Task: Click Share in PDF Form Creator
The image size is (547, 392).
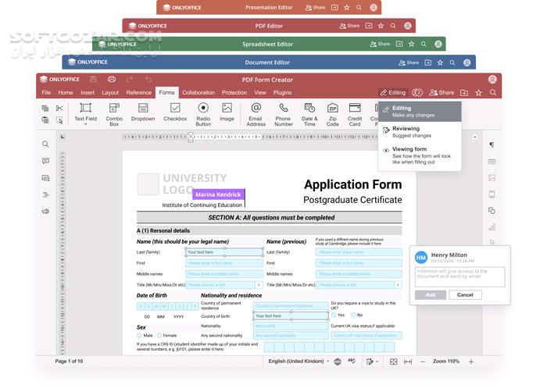Action: [x=442, y=92]
